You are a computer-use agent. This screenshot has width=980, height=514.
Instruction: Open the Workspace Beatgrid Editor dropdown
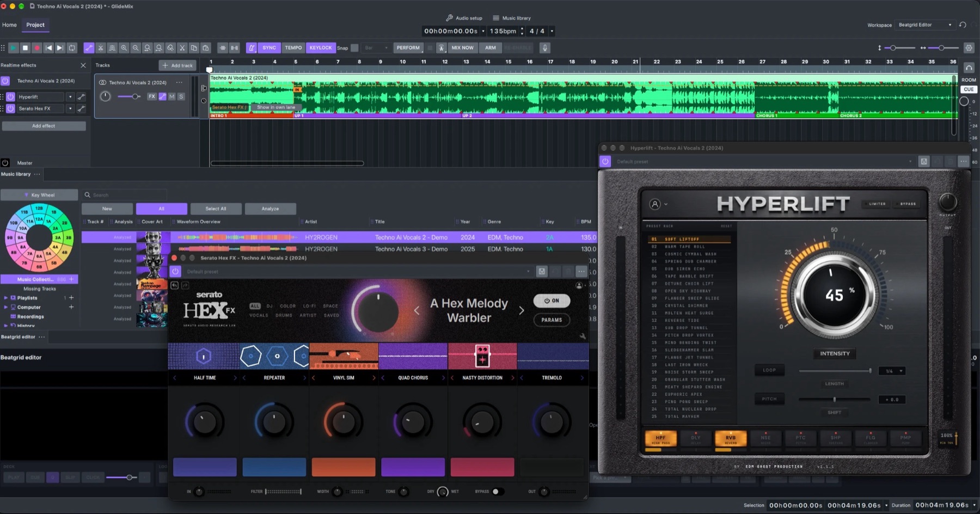924,25
